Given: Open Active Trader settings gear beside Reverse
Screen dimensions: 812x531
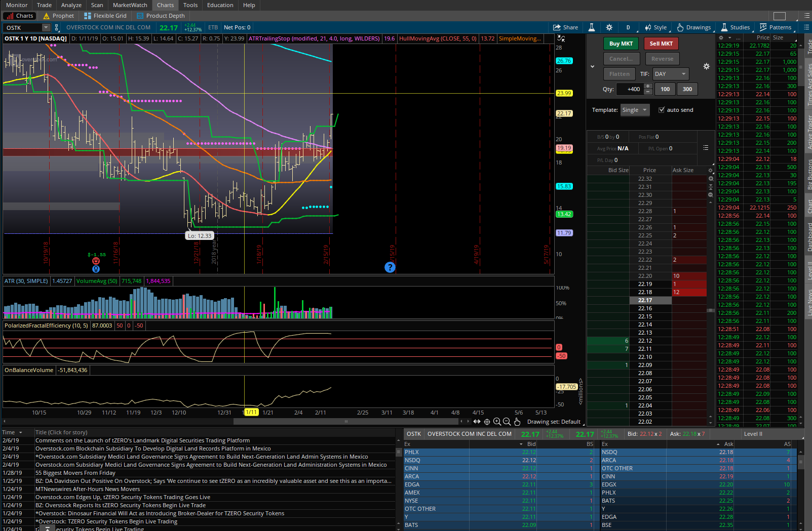Looking at the screenshot, I should point(706,66).
